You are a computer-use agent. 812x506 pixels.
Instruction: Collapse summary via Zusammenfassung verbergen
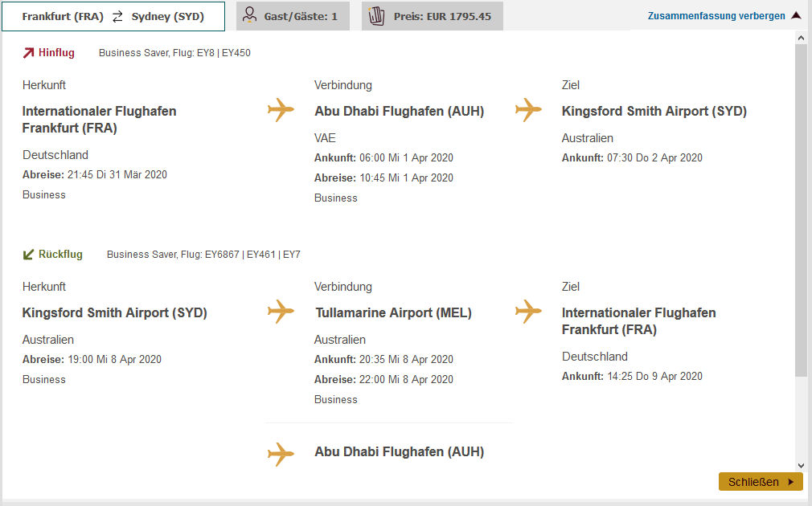(716, 15)
